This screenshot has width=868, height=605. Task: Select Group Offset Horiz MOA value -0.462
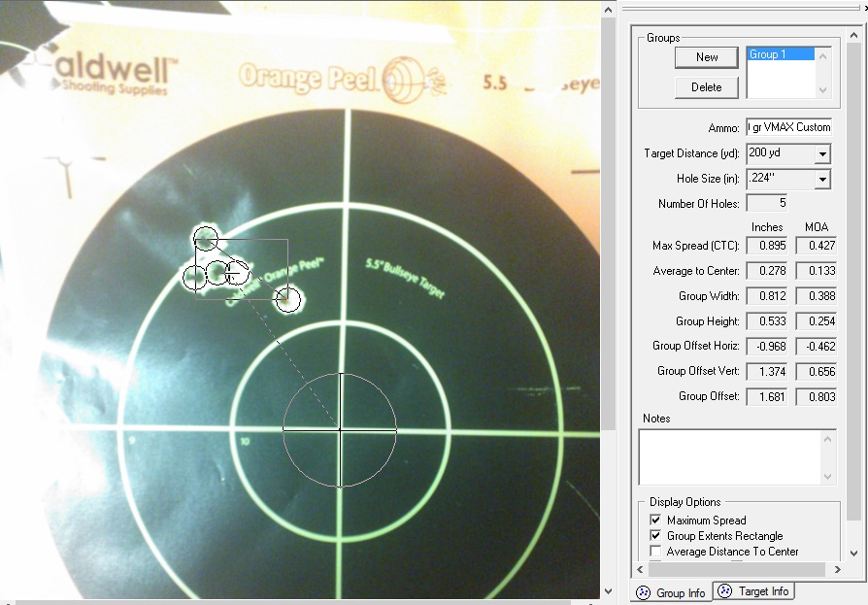[816, 347]
